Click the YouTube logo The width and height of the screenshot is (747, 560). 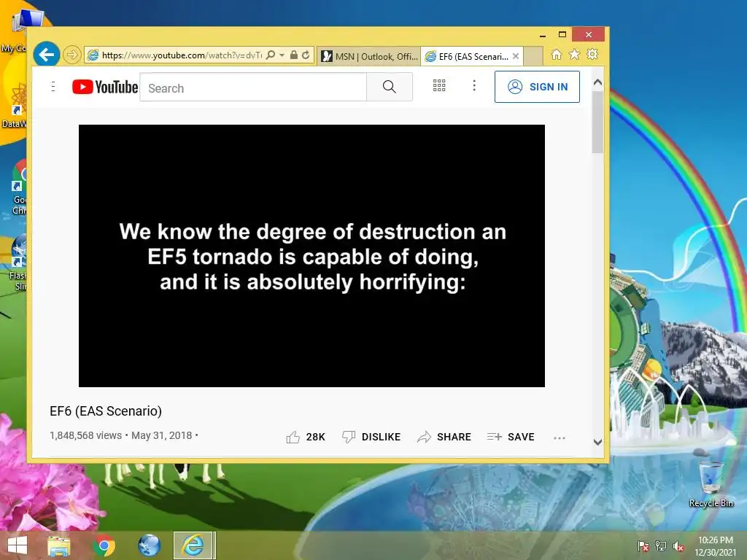[x=105, y=87]
